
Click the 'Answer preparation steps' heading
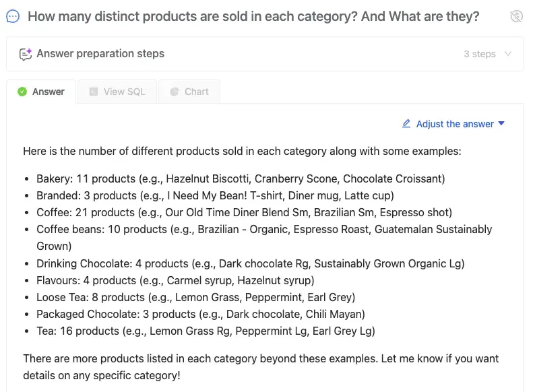point(100,54)
